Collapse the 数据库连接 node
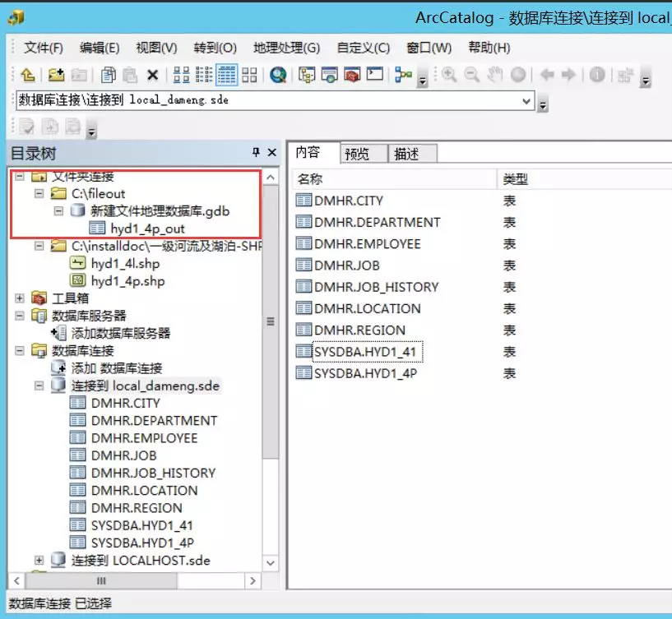The width and height of the screenshot is (672, 619). [x=19, y=351]
